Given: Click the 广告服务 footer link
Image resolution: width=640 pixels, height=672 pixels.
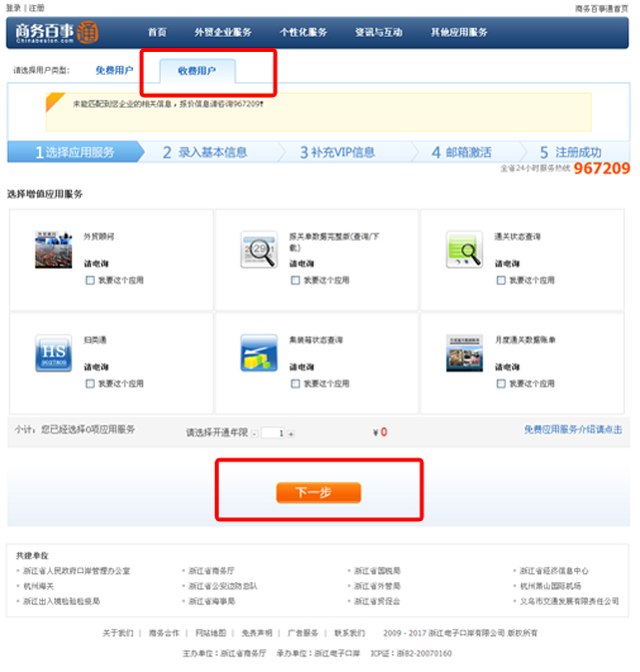Looking at the screenshot, I should pyautogui.click(x=304, y=633).
